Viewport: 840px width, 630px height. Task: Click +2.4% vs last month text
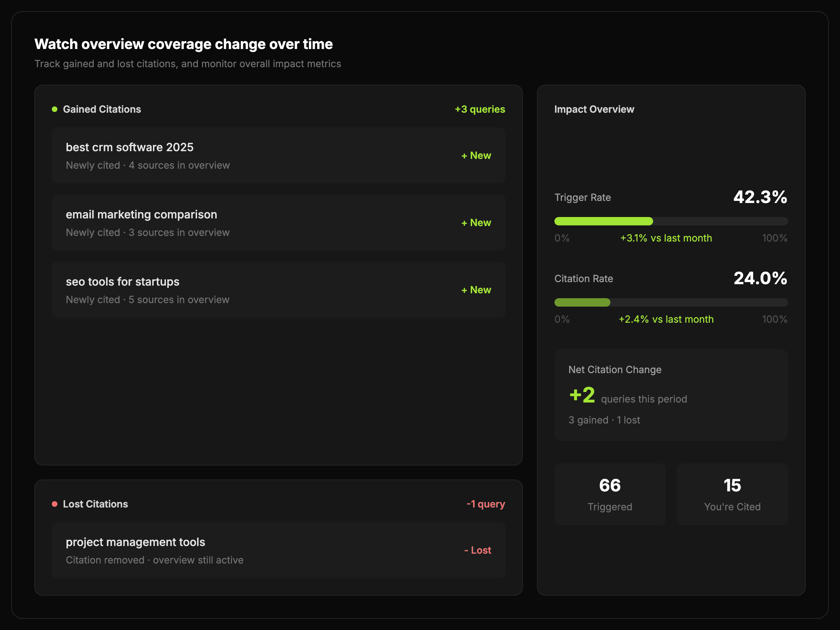point(666,319)
